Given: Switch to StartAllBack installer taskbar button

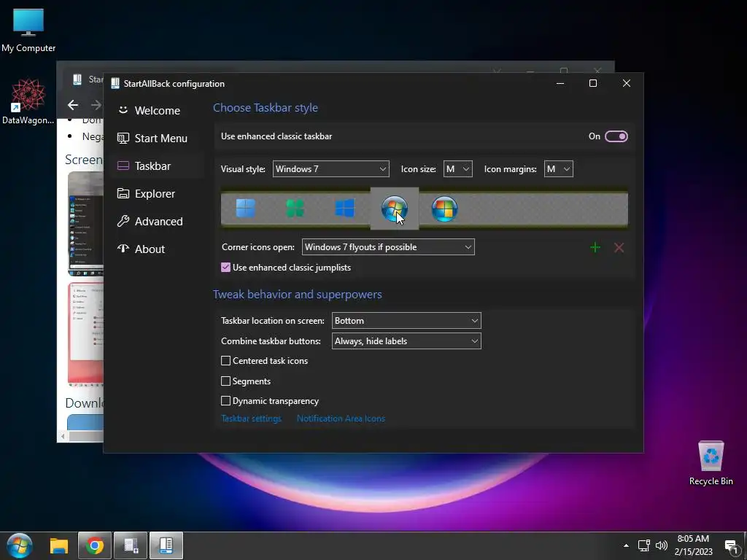Looking at the screenshot, I should pos(131,545).
